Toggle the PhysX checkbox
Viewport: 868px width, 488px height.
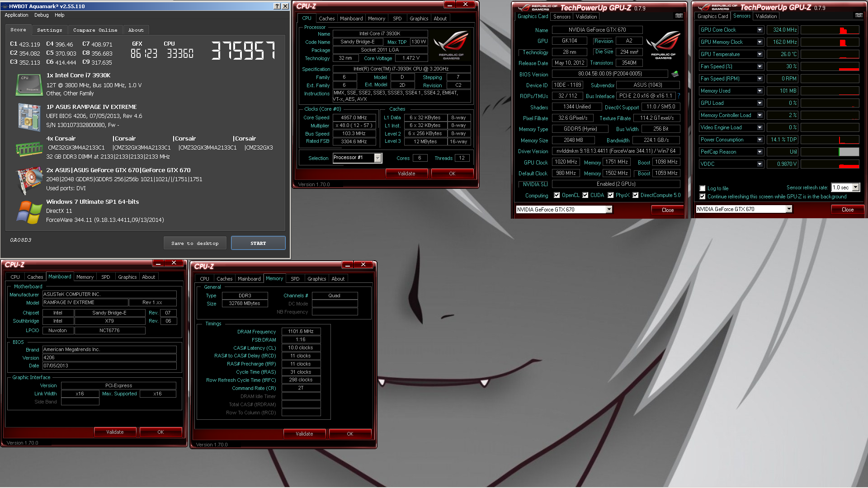(x=611, y=195)
